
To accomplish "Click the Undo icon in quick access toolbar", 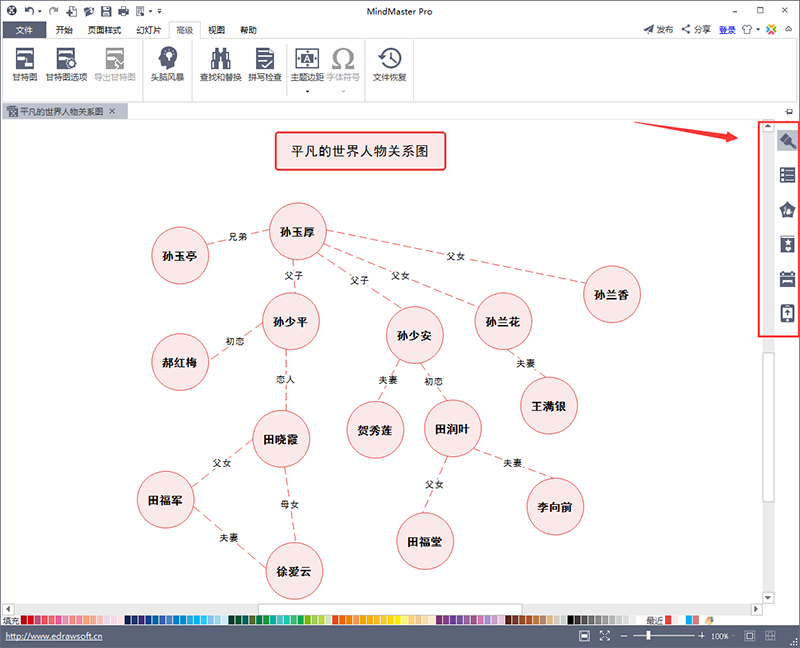I will [30, 11].
